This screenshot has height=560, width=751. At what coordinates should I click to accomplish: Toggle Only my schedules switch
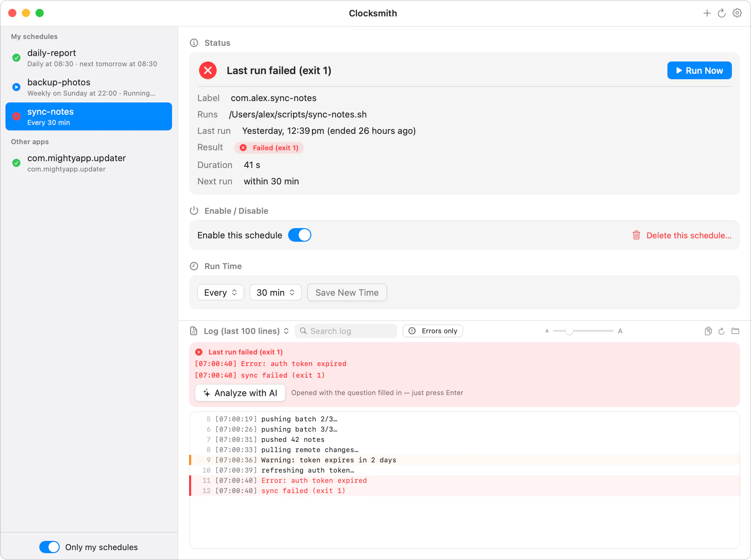coord(49,547)
